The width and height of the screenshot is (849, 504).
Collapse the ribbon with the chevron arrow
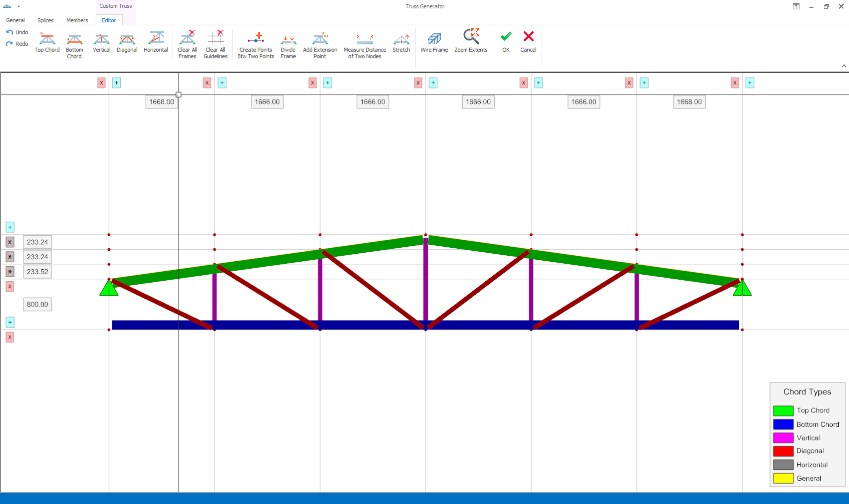tap(844, 66)
